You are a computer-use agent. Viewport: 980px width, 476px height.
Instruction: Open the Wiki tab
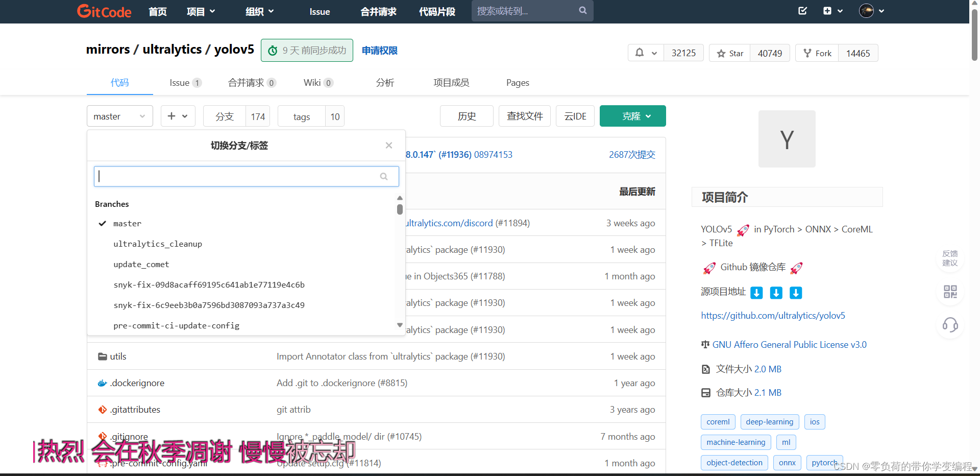tap(318, 83)
